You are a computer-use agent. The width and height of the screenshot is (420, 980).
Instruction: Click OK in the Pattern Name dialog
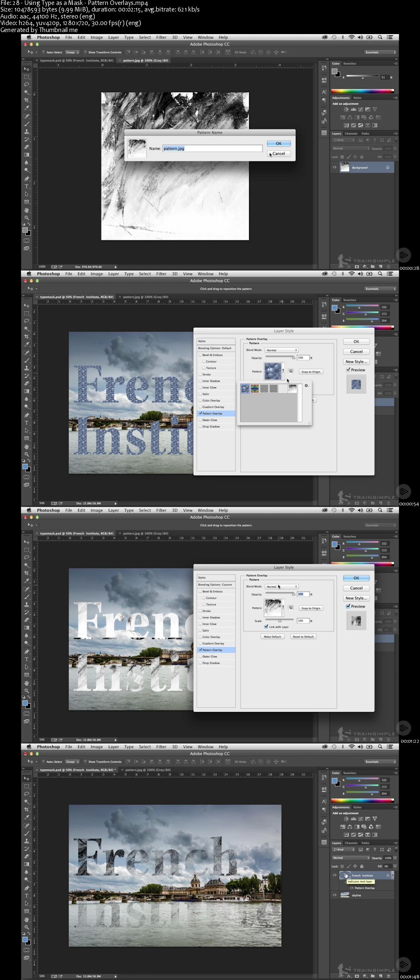(279, 144)
